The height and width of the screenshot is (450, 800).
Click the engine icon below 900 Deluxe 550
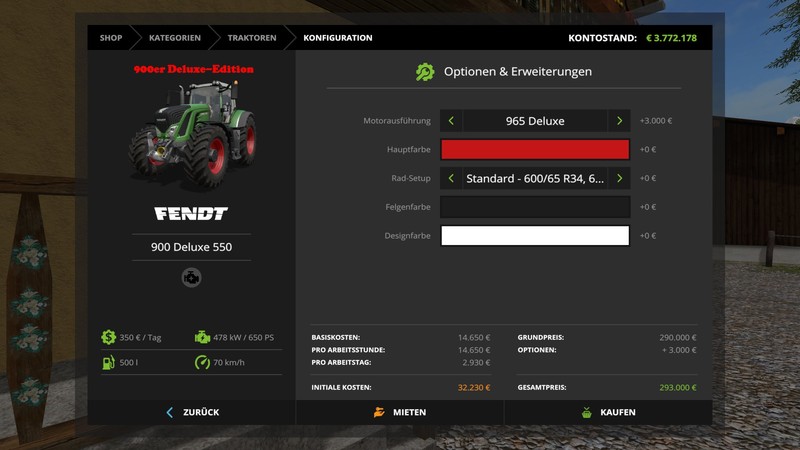point(191,278)
